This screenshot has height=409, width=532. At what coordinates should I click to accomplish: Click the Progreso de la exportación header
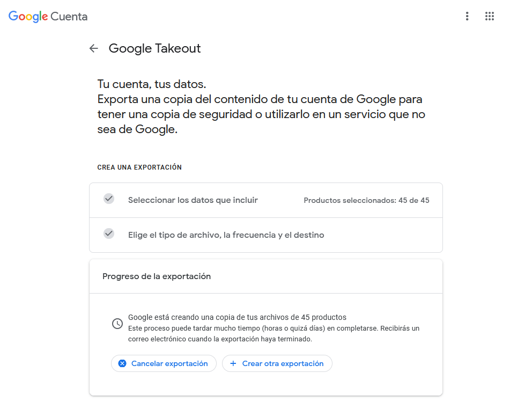(x=157, y=276)
